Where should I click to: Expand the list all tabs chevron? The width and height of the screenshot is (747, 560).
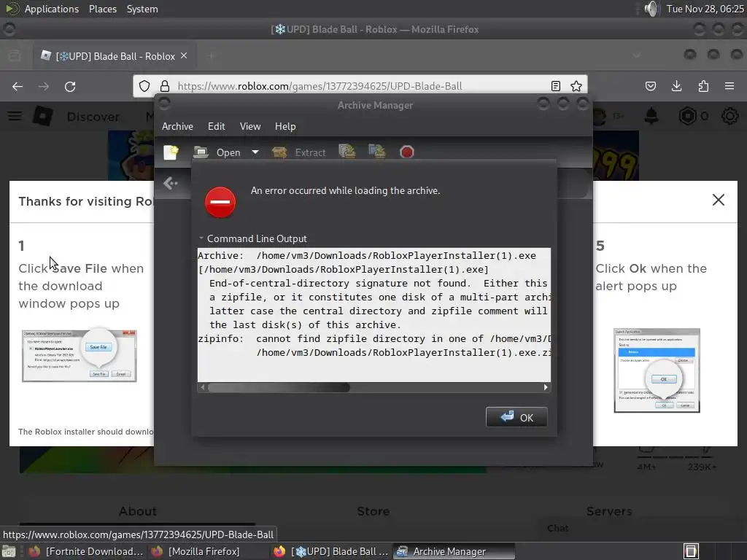[x=636, y=55]
